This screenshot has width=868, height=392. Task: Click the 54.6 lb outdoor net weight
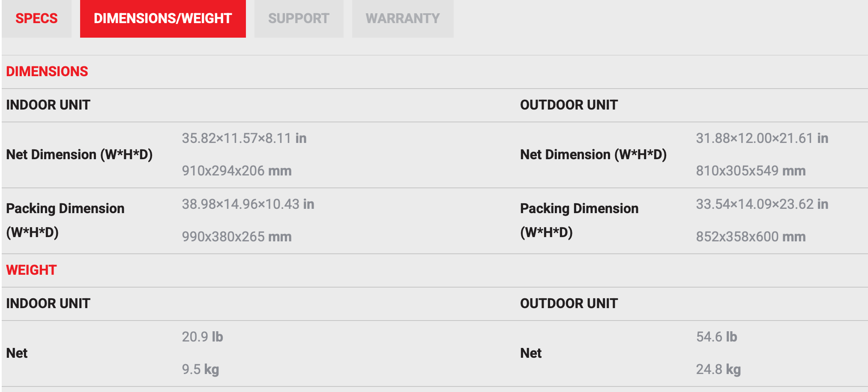(716, 337)
